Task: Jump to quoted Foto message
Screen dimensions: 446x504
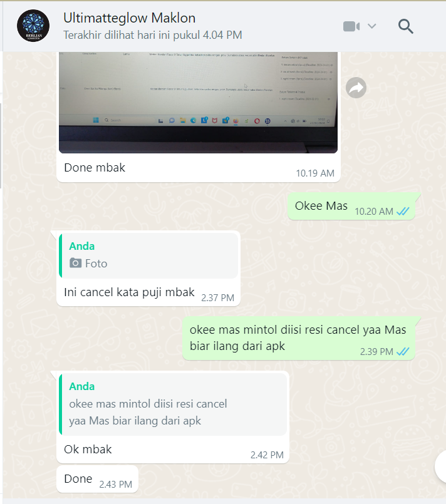Action: pyautogui.click(x=148, y=256)
